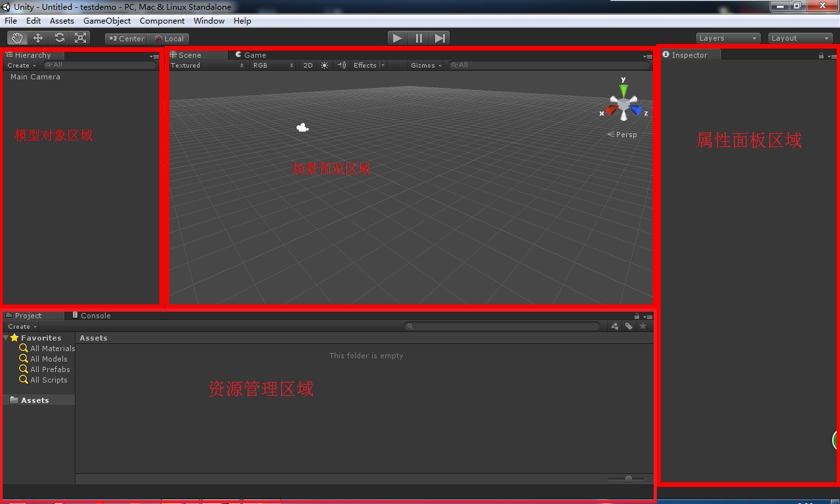Click the red X axis gizmo cone
Screen dimensions: 840x504
tap(612, 111)
